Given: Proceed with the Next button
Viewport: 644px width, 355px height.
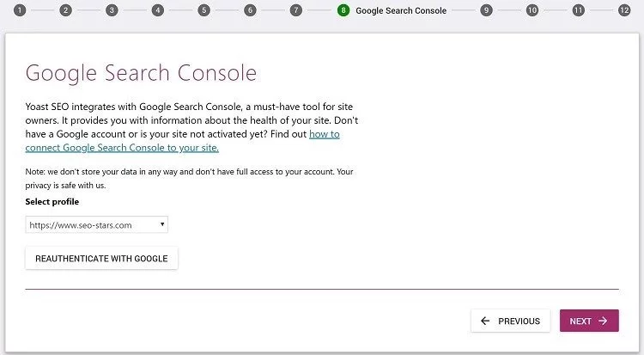Looking at the screenshot, I should pos(588,321).
